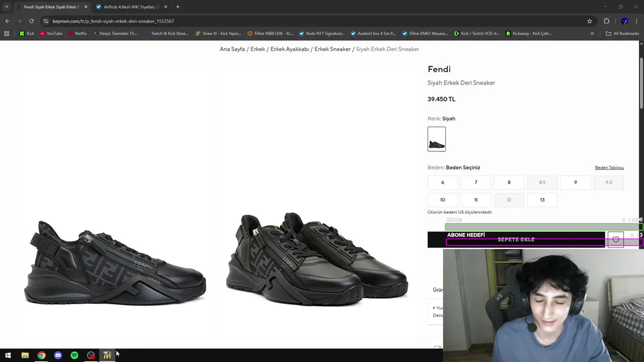Switch to the AirPods 4.Nesil ANC Fiyatları tab

[132, 7]
